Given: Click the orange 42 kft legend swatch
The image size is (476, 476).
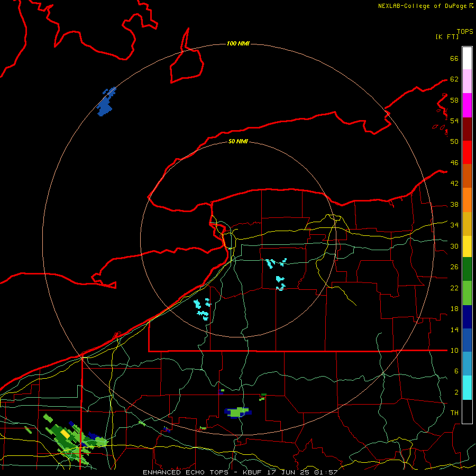Looking at the screenshot, I should 467,199.
